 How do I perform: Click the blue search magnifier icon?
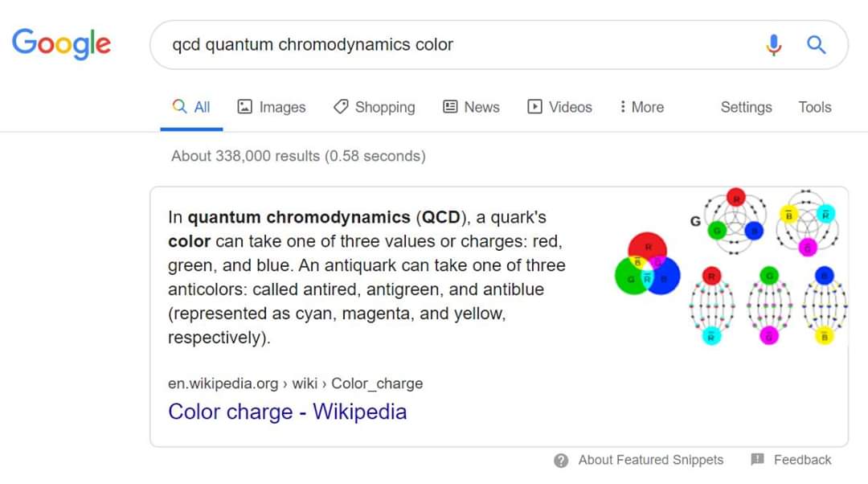(x=817, y=45)
